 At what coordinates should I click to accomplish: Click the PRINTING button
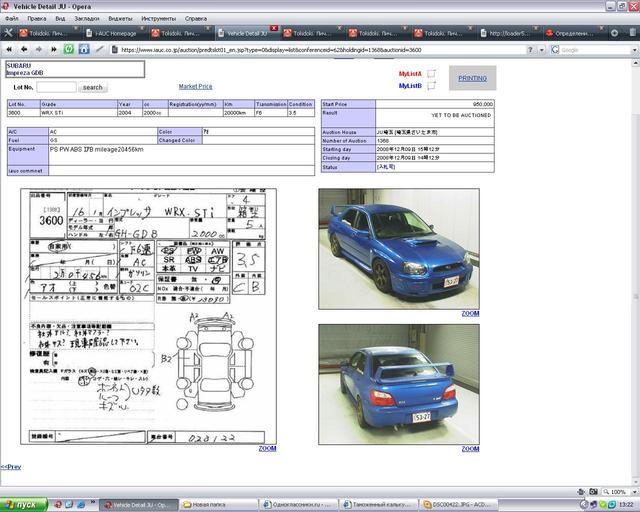click(x=472, y=78)
